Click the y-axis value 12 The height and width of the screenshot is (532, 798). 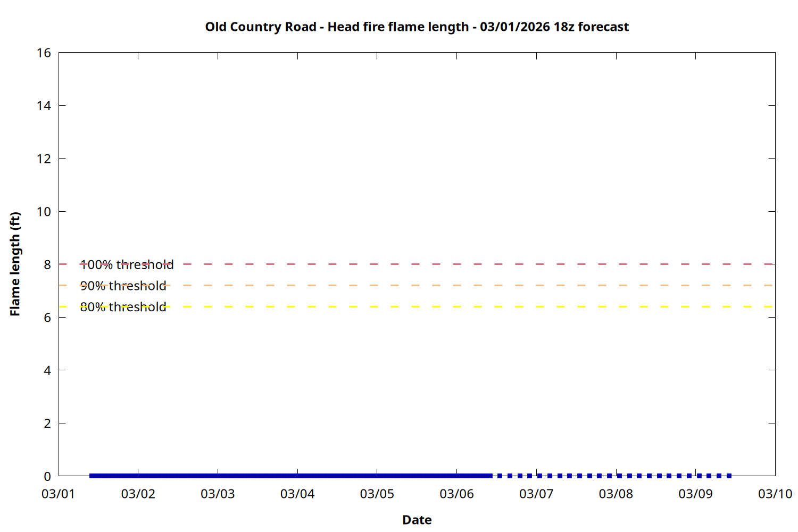click(x=44, y=159)
